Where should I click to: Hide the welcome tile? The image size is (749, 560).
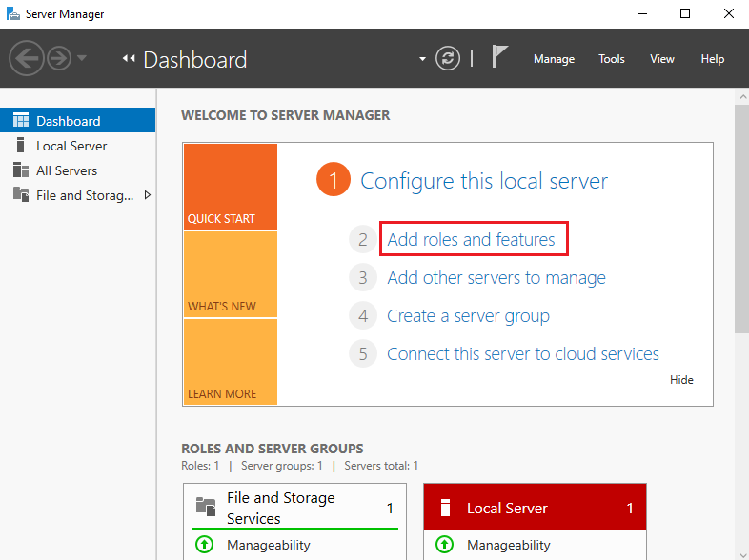pos(681,380)
